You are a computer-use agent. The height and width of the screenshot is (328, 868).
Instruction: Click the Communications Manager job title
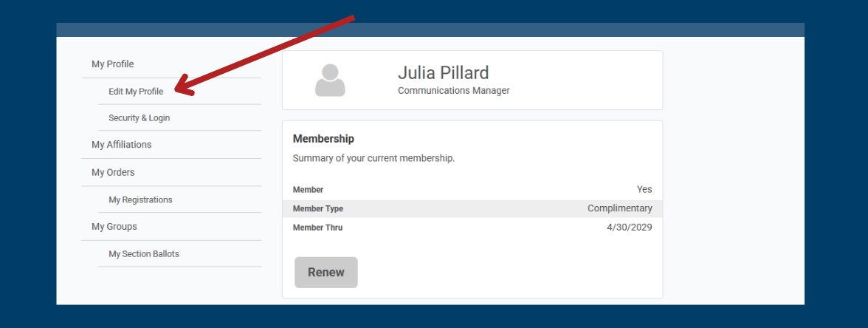(453, 91)
